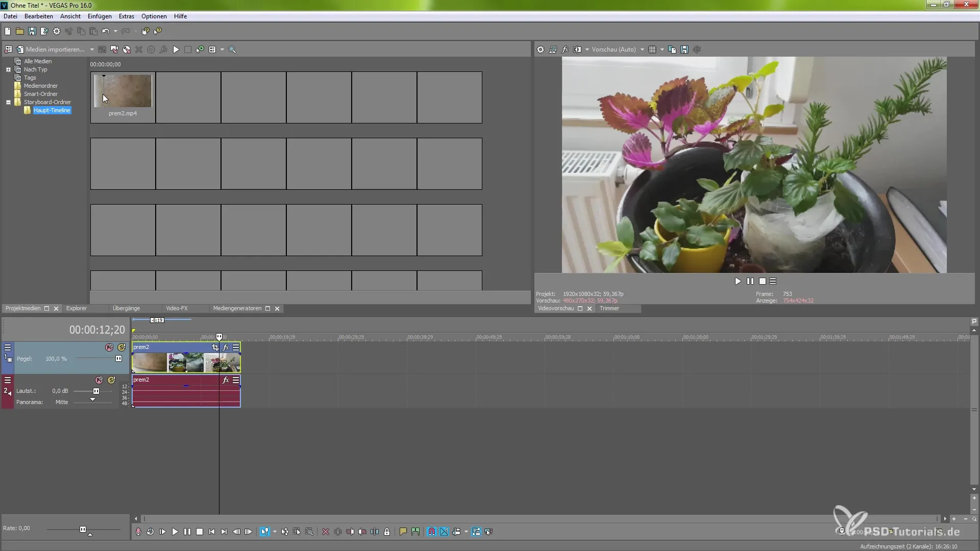Image resolution: width=980 pixels, height=551 pixels.
Task: Open the Optionen menu
Action: pos(154,16)
